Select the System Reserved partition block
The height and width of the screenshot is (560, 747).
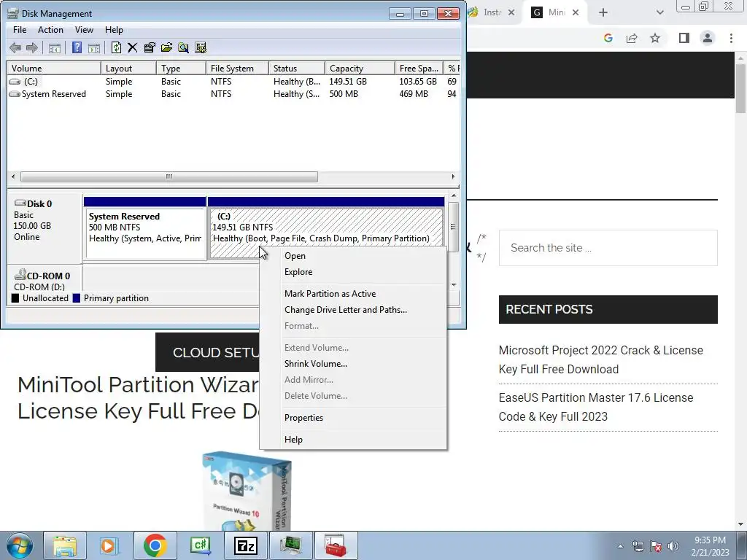click(x=145, y=233)
